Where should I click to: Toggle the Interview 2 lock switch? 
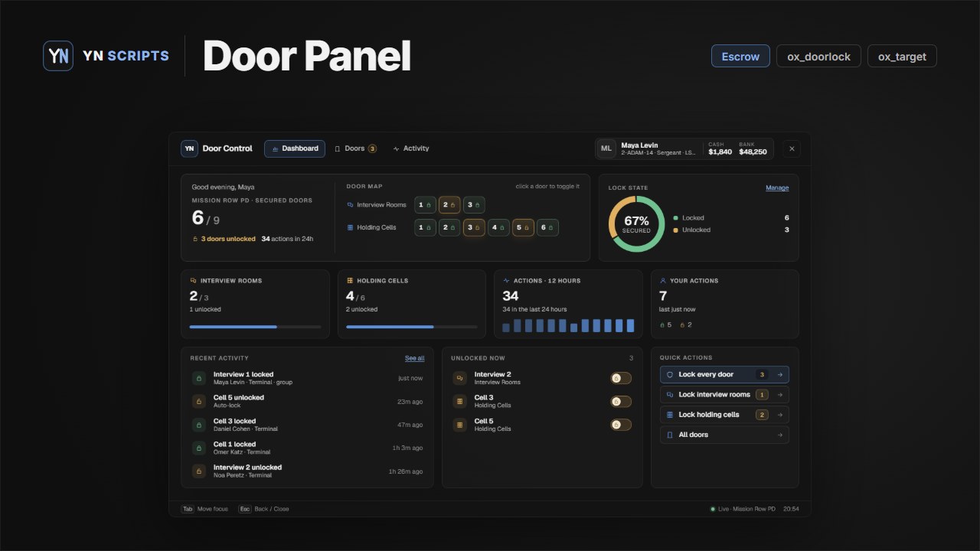pyautogui.click(x=621, y=378)
